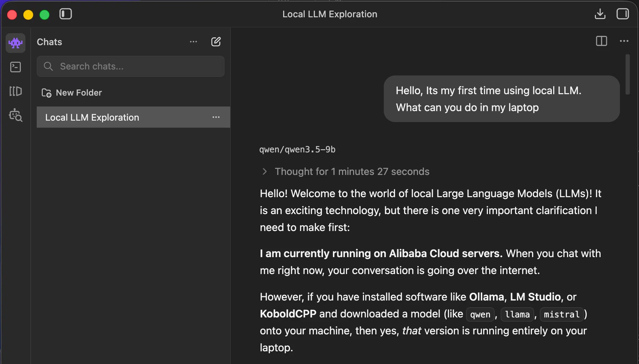
Task: Click the search magnifier icon
Action: point(48,66)
